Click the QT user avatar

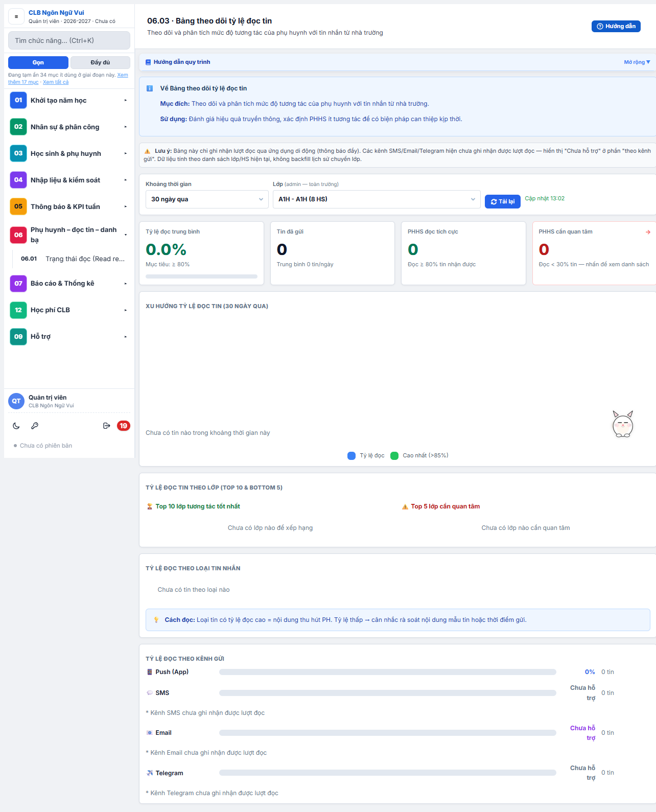(x=16, y=401)
